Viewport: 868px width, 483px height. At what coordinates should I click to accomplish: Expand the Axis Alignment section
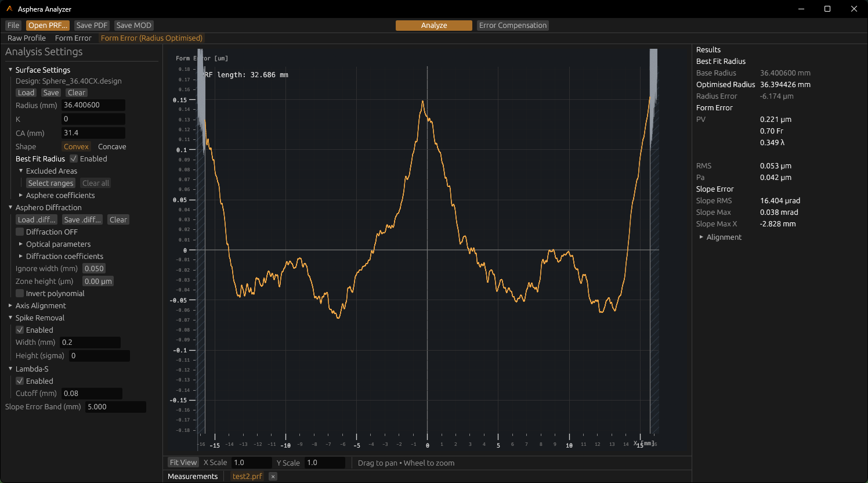click(10, 305)
